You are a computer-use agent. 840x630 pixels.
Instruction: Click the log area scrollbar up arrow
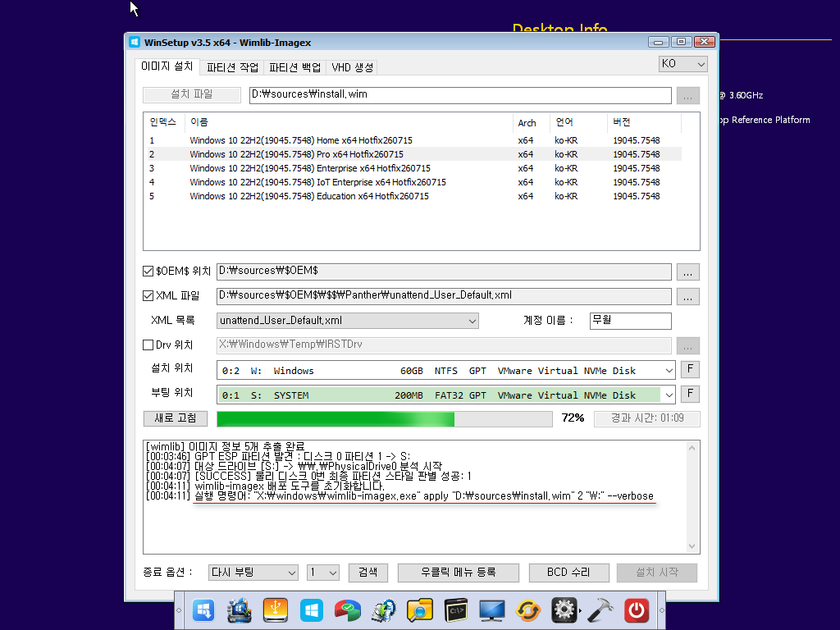(692, 448)
